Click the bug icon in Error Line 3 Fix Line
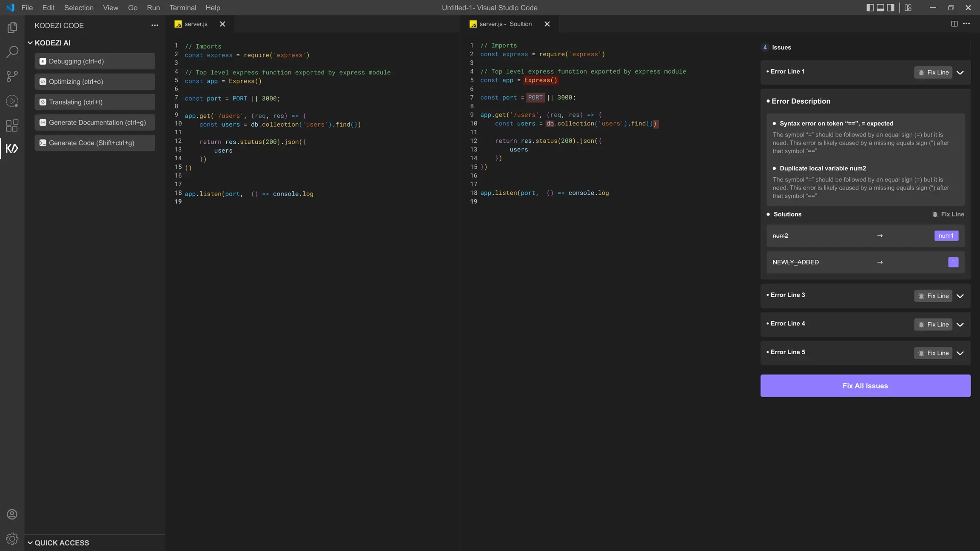 921,296
